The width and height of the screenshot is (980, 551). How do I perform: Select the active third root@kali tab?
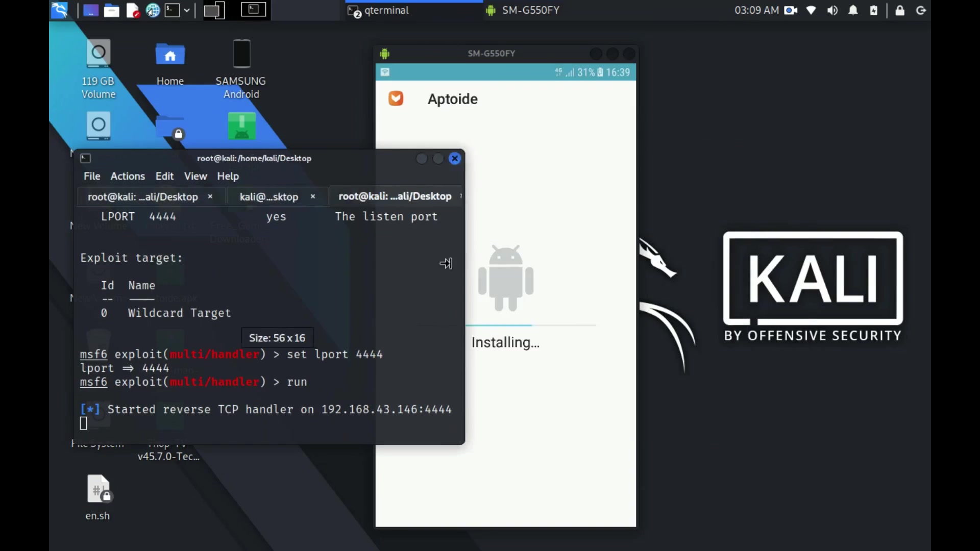(395, 196)
